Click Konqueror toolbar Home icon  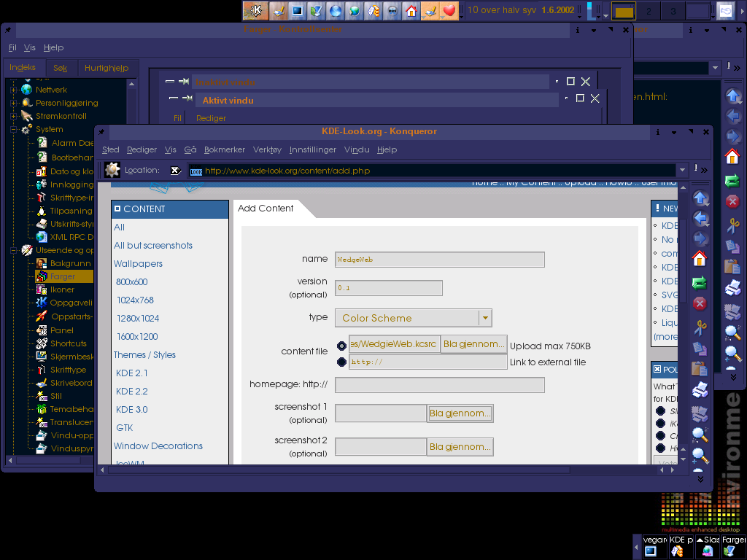[700, 259]
